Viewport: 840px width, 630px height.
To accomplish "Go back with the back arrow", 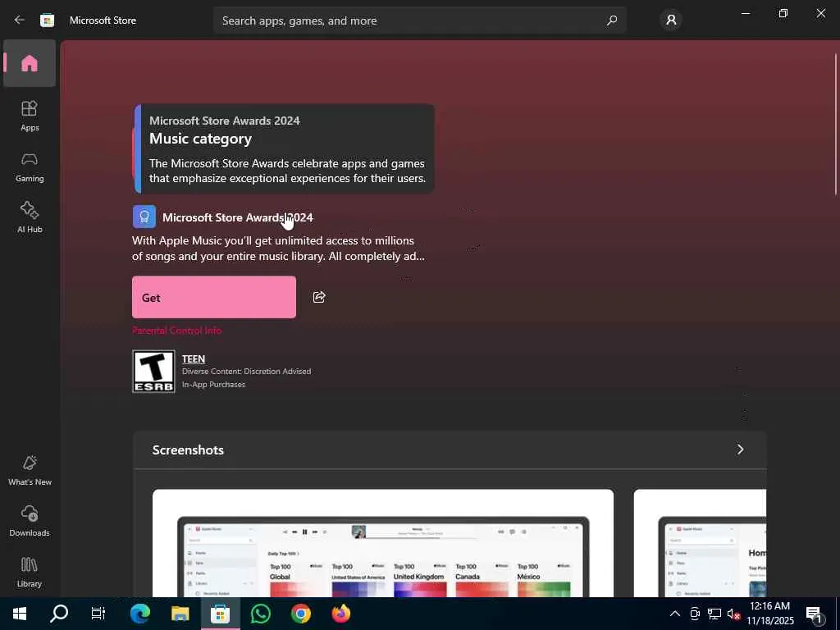I will pos(20,21).
